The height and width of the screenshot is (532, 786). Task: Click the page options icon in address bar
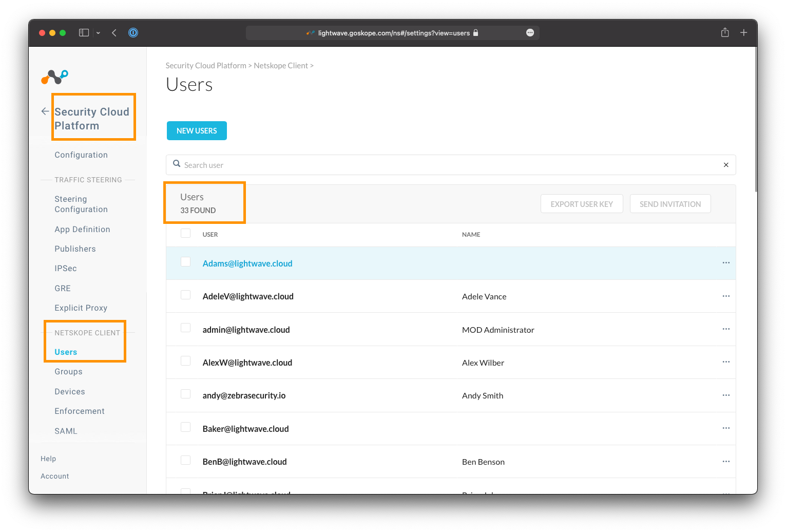click(530, 33)
